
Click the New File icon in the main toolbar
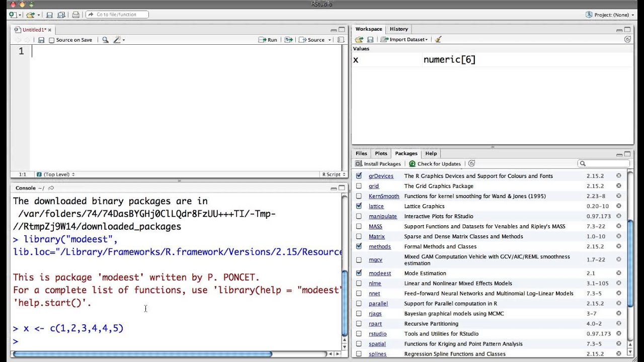(12, 15)
